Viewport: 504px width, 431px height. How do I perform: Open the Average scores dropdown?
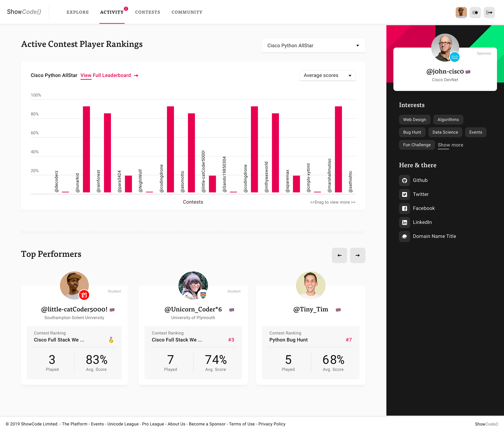click(x=327, y=75)
